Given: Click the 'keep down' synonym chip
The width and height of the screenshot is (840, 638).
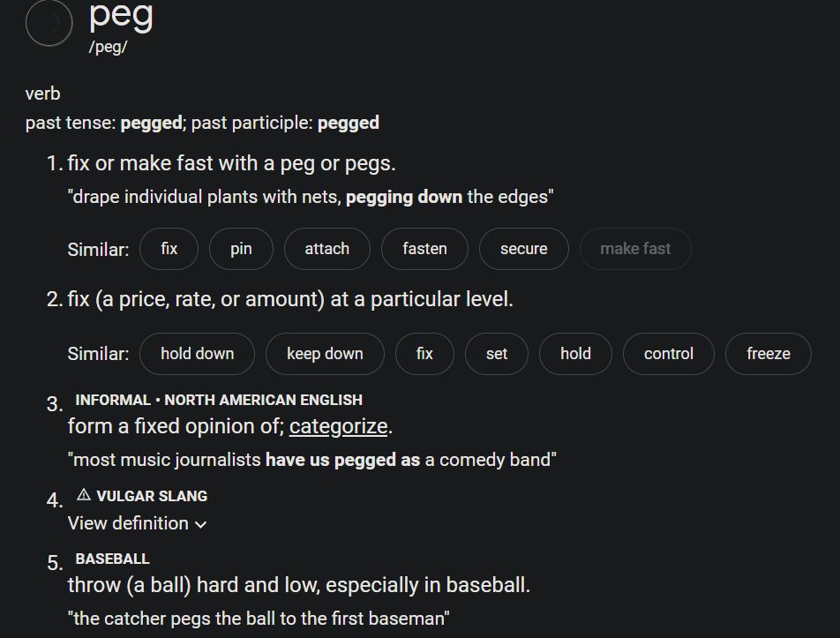Looking at the screenshot, I should point(325,354).
